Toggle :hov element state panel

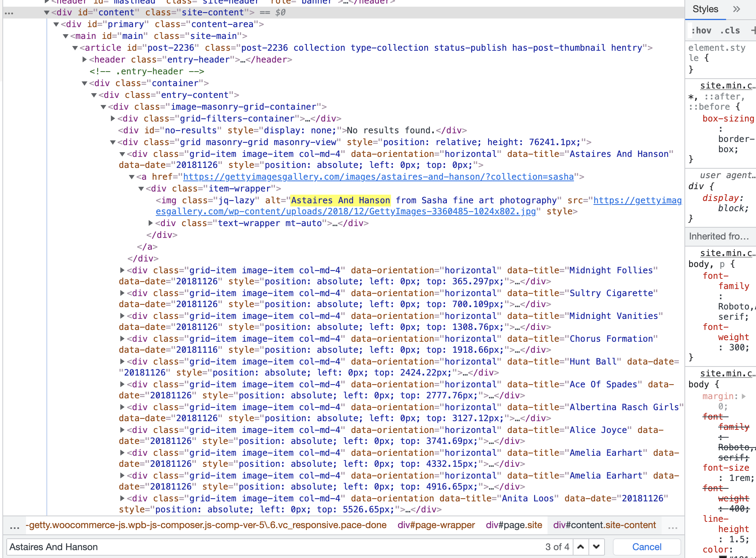[x=701, y=30]
